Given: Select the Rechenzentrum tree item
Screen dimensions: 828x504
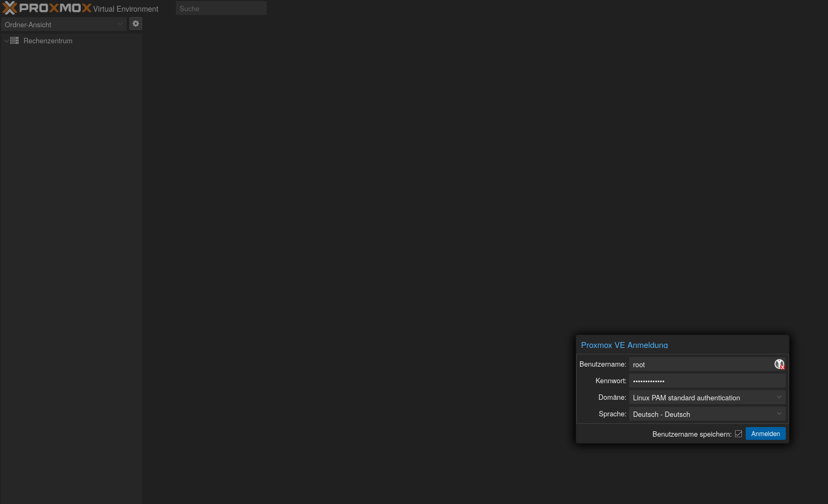Looking at the screenshot, I should click(x=71, y=41).
